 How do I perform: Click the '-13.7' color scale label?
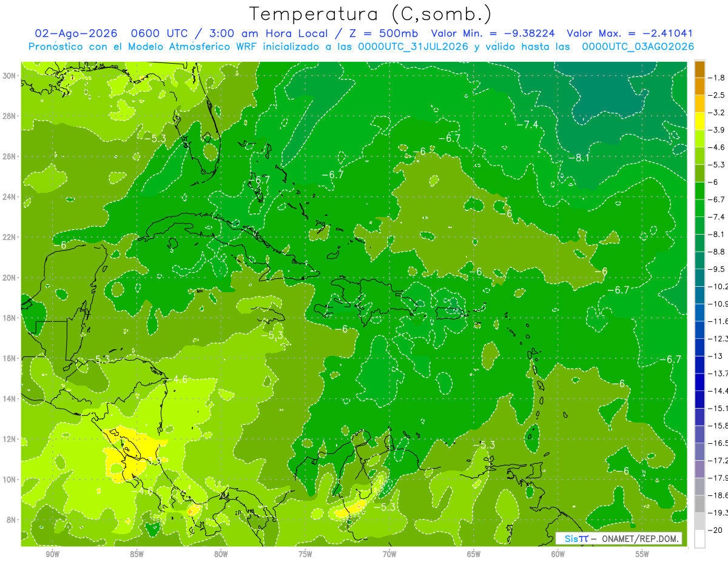[x=717, y=373]
